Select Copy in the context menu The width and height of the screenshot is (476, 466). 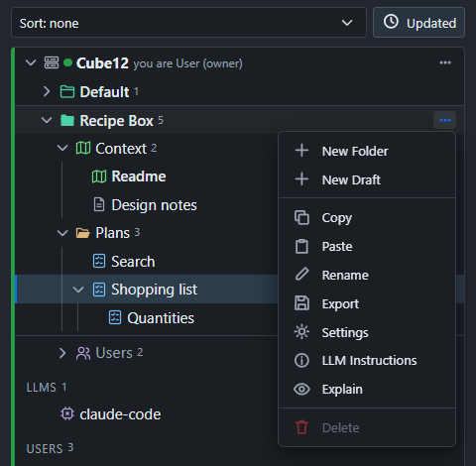coord(367,218)
